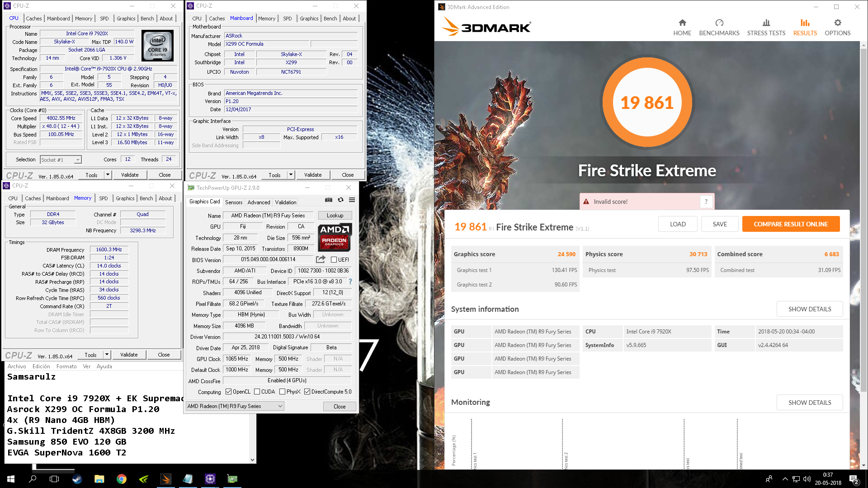Open the RESULTS bar chart section

(805, 28)
